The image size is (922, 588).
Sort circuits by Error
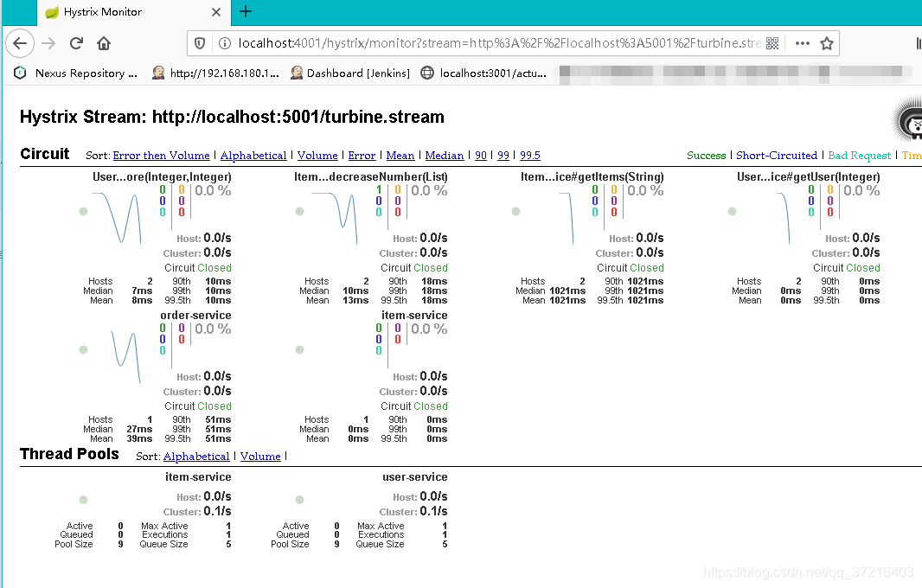point(362,156)
